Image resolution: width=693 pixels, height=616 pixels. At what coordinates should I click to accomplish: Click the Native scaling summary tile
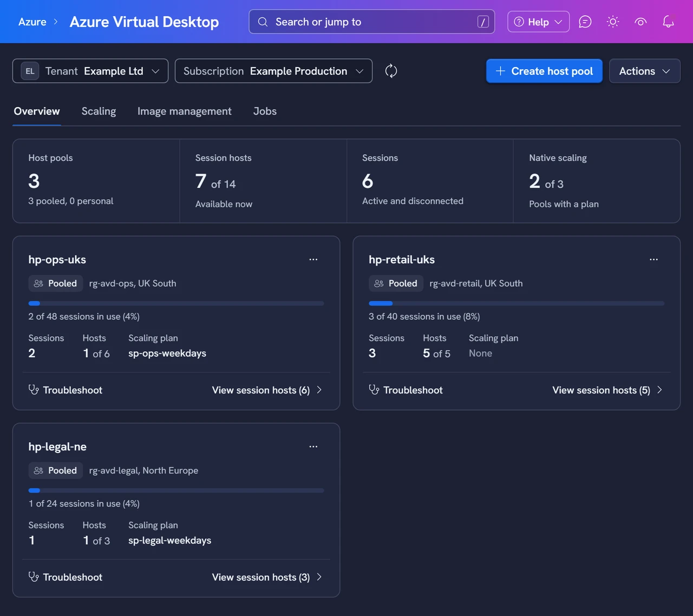(597, 181)
